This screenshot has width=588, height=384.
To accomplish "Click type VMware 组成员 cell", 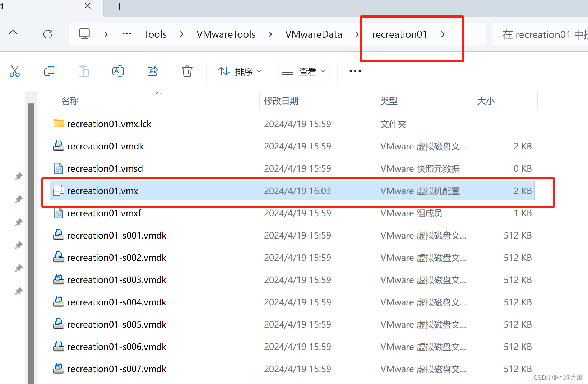I will coord(411,213).
